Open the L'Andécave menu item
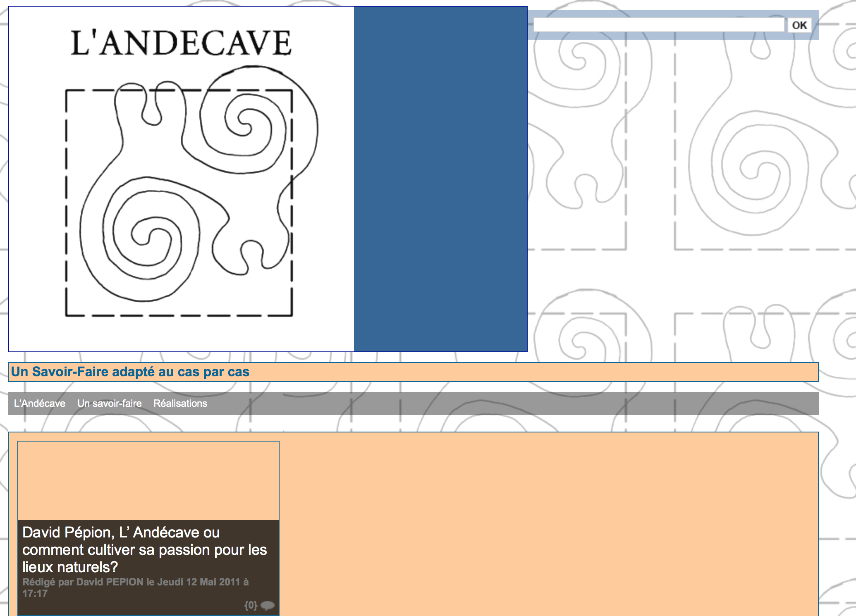This screenshot has height=616, width=856. pos(40,404)
